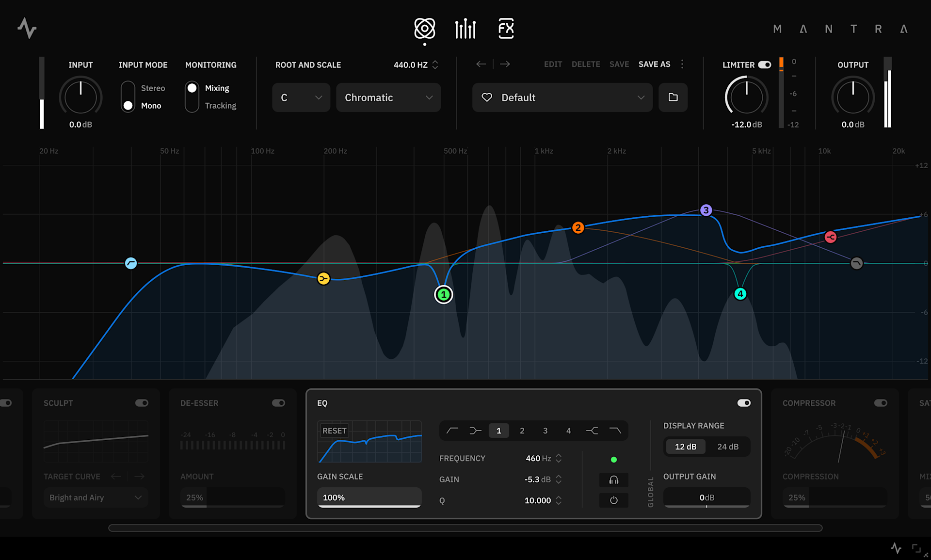Toggle the Limiter switch off

(x=764, y=64)
